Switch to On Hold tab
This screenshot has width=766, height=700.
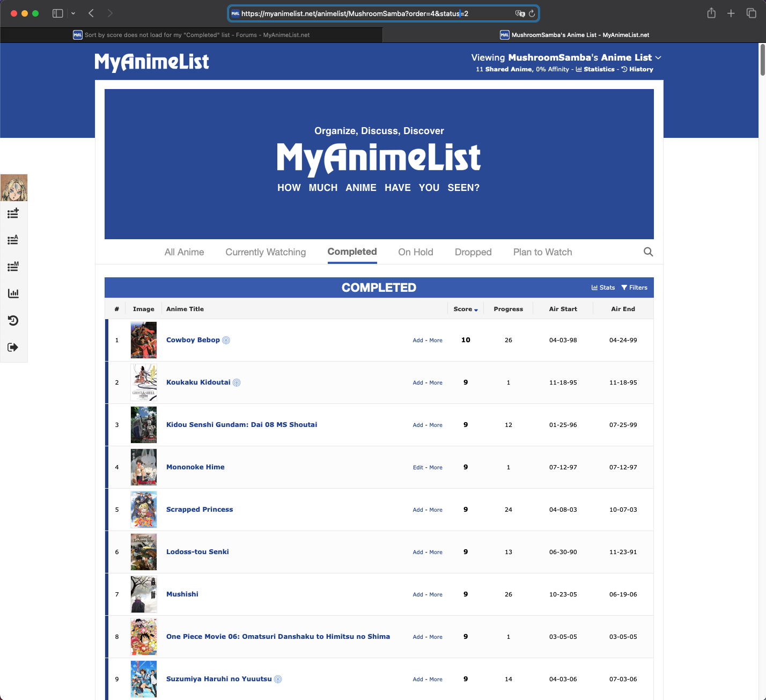click(x=416, y=252)
